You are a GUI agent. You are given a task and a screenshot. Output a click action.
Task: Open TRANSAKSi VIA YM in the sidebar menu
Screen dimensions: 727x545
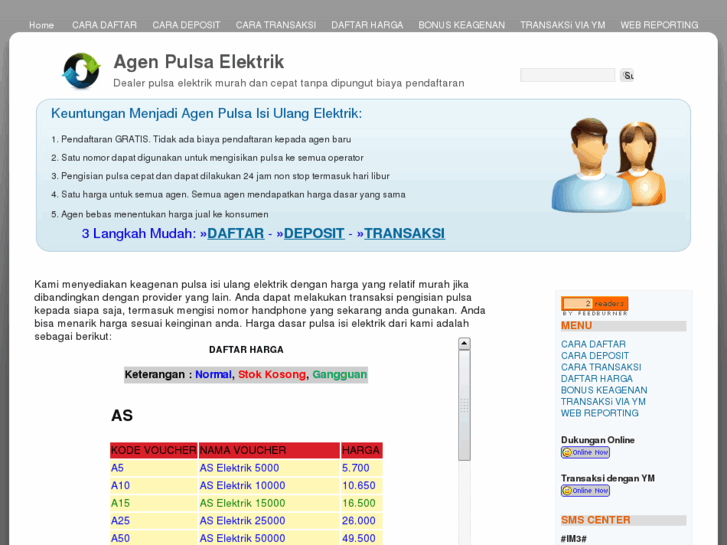[x=603, y=402]
